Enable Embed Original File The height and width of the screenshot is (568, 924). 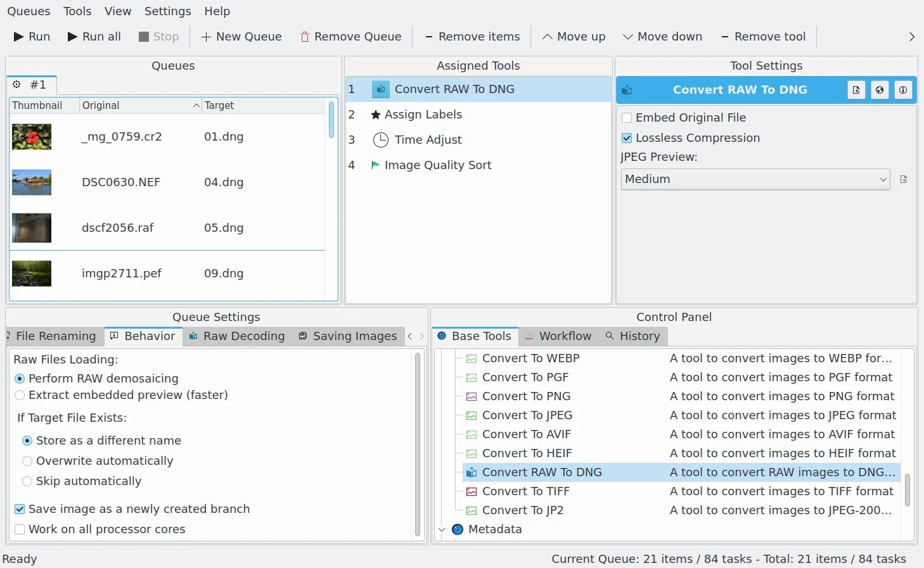(x=627, y=118)
